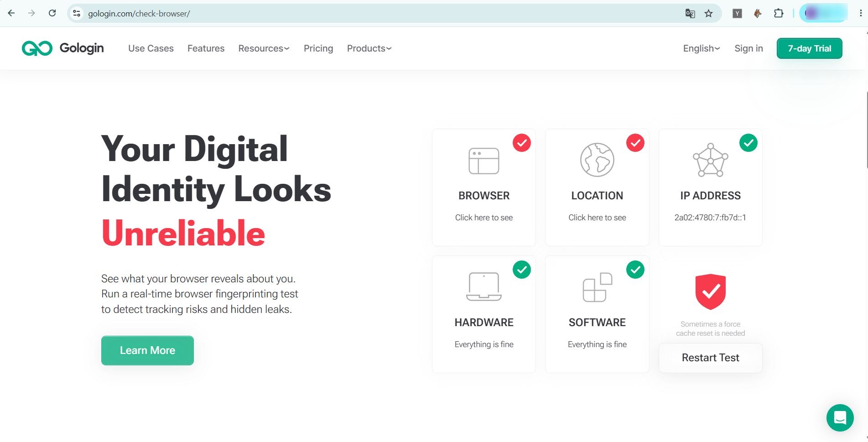Click the translate page icon
The image size is (868, 442).
690,13
